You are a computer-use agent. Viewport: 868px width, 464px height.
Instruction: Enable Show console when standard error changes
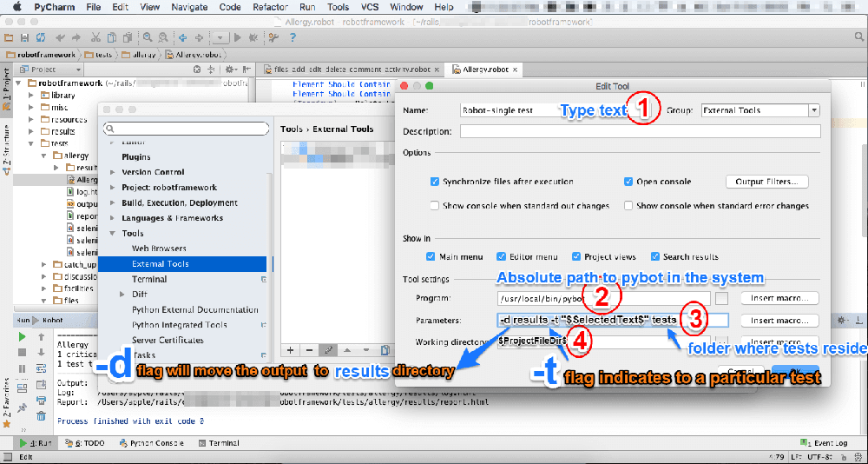628,206
